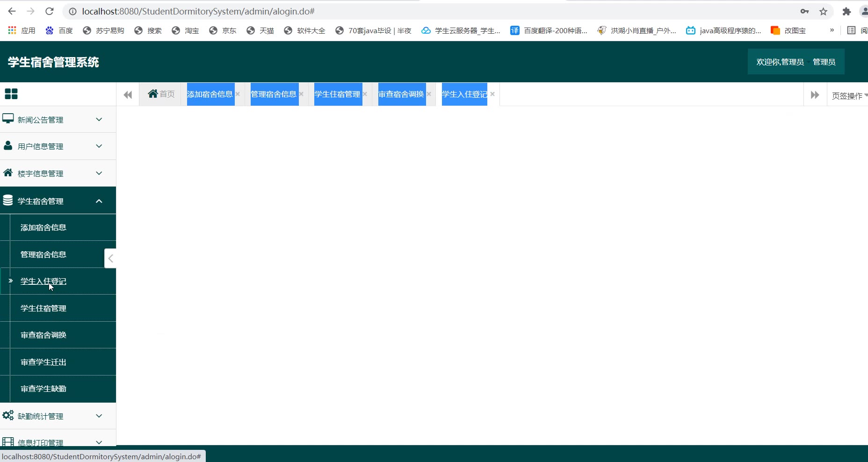Click the four-squares menu grid icon
The image size is (868, 462).
point(11,94)
